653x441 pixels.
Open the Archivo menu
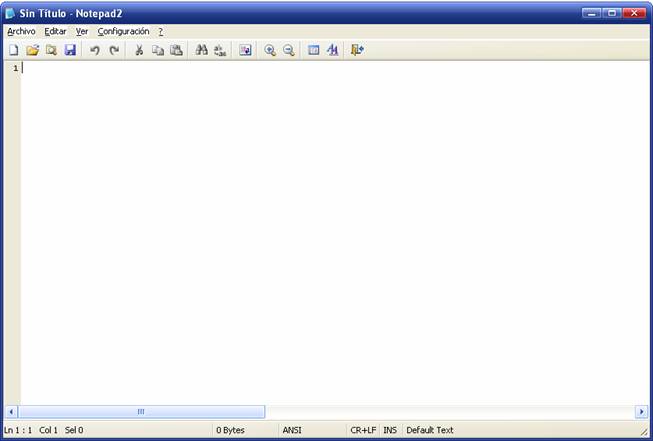click(21, 32)
